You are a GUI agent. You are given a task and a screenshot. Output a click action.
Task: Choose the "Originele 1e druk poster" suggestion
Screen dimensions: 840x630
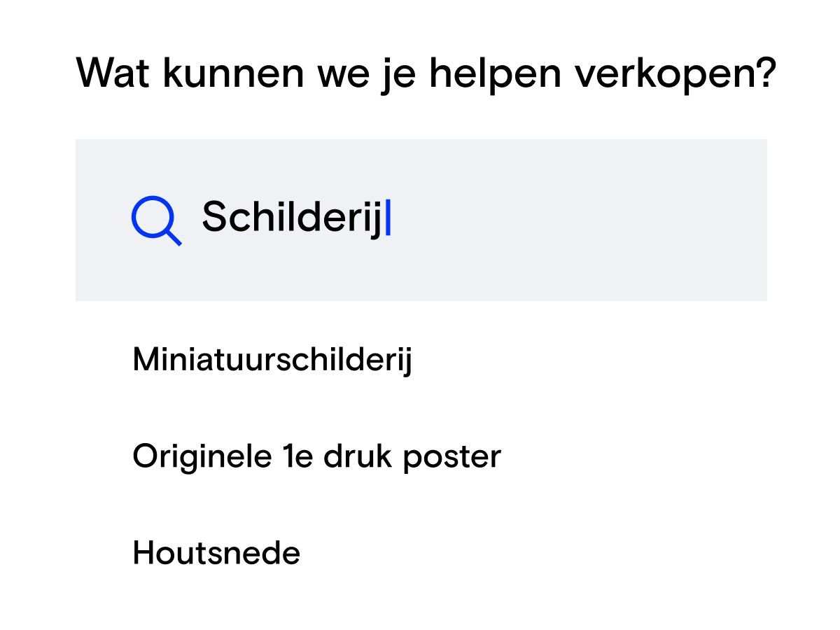point(316,457)
